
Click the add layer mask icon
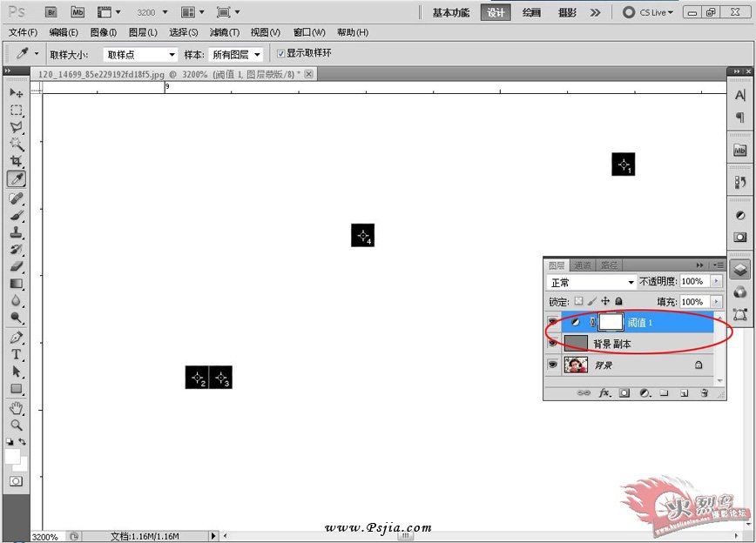pos(624,392)
